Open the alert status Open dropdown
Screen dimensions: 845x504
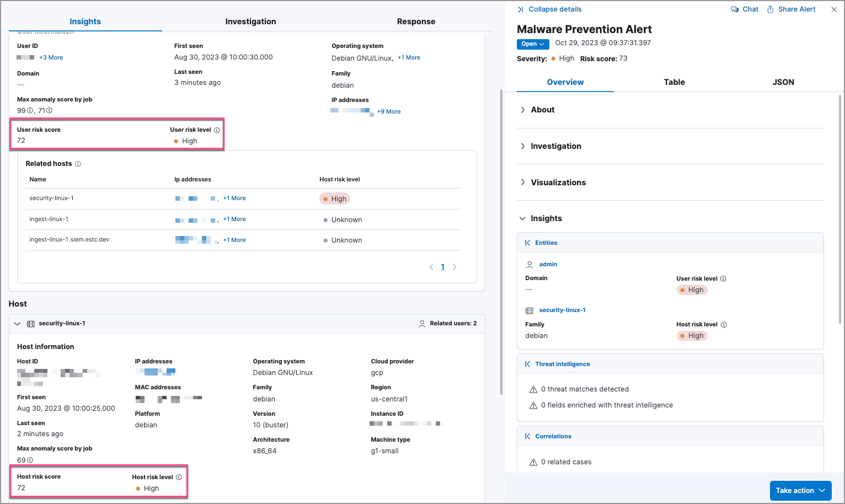(x=533, y=44)
